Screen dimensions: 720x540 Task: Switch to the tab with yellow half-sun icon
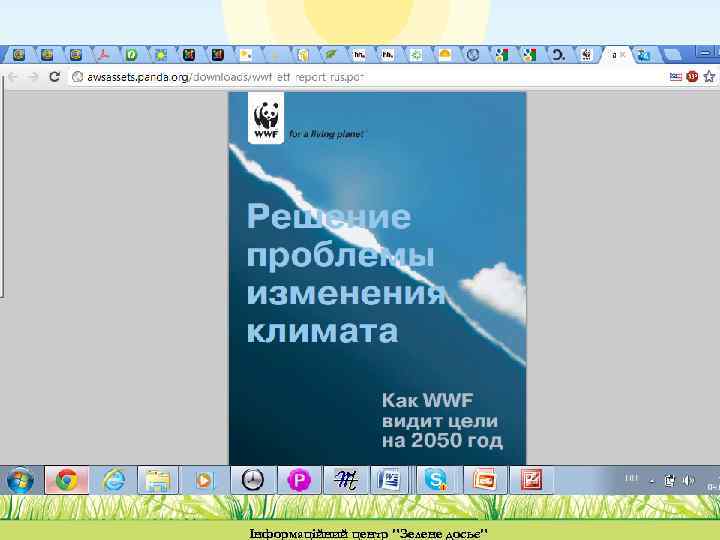[x=444, y=55]
